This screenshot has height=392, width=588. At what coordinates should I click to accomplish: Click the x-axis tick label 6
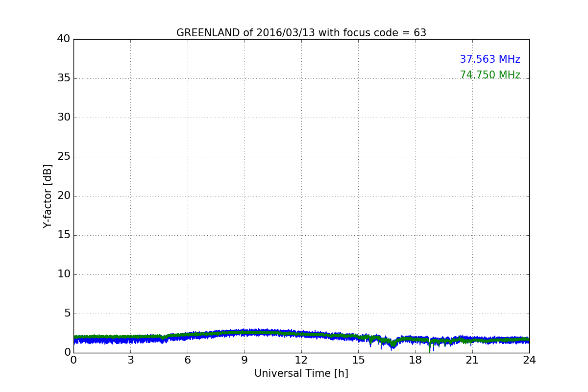pyautogui.click(x=188, y=360)
